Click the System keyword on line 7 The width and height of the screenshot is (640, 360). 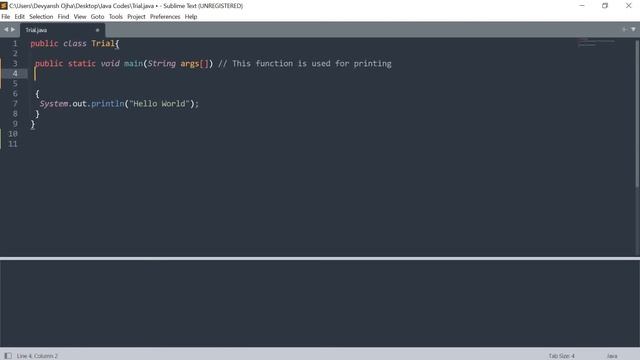click(54, 104)
